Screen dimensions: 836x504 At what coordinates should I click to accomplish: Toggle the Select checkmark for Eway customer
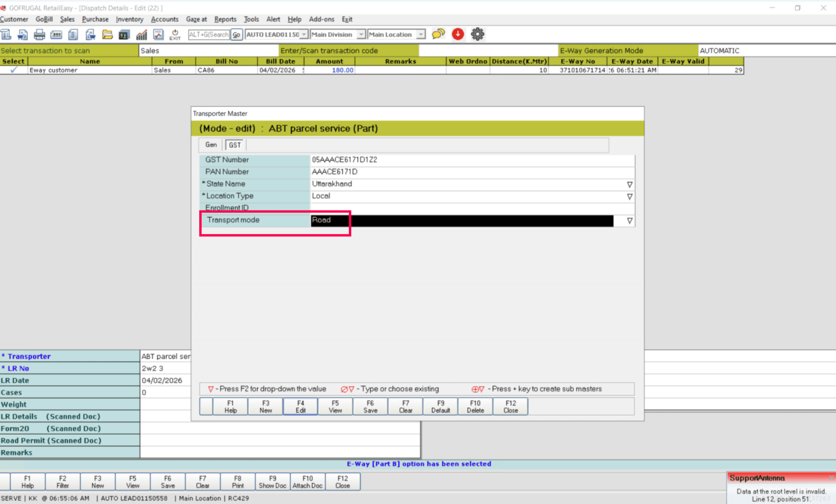tap(14, 70)
